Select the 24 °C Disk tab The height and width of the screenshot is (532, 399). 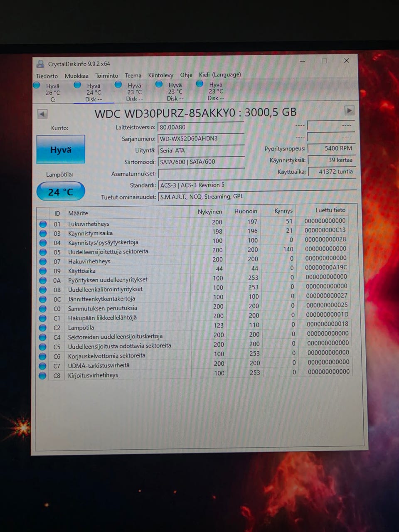[93, 92]
